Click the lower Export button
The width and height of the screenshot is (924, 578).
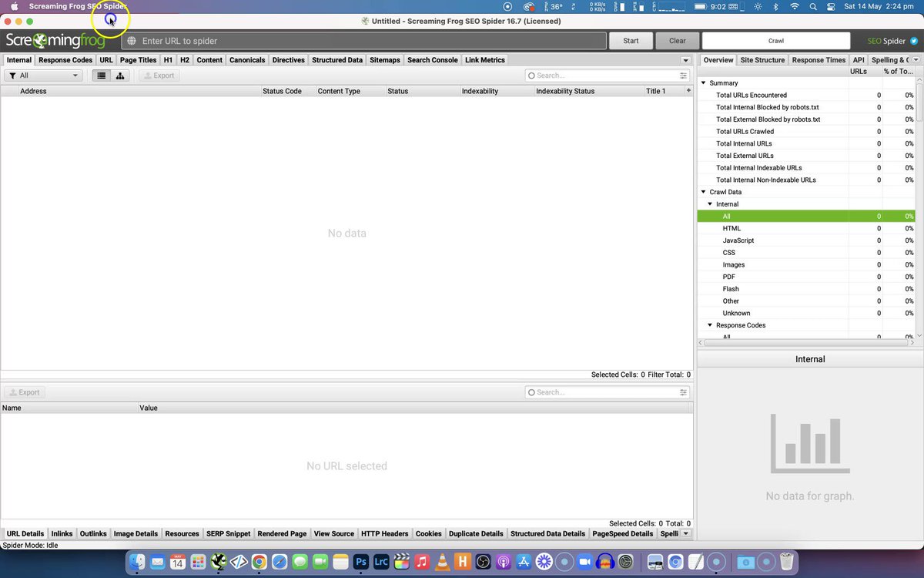24,392
